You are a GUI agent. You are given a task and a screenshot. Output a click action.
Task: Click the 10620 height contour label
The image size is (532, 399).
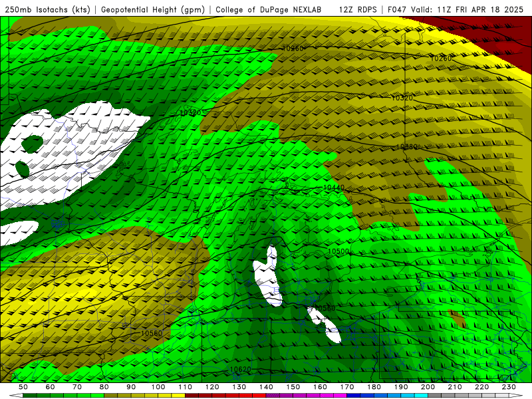(x=240, y=370)
